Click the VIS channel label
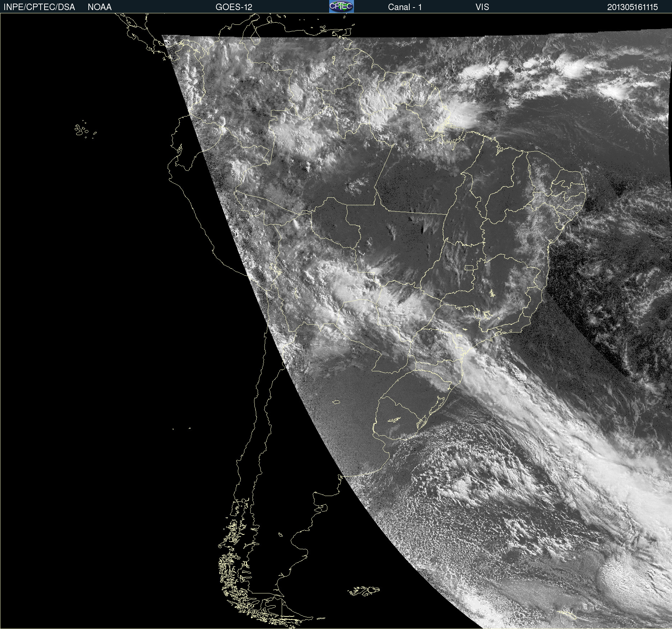Screen dimensions: 672x629 click(x=482, y=7)
